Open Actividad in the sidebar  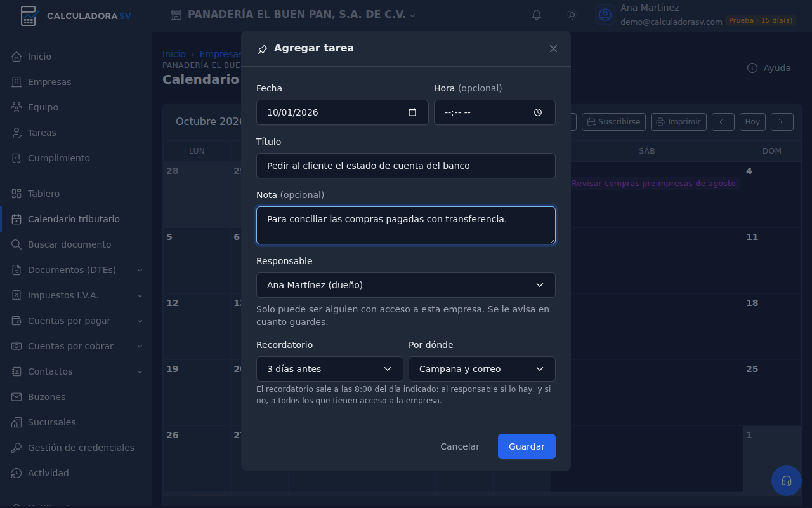tap(76, 473)
